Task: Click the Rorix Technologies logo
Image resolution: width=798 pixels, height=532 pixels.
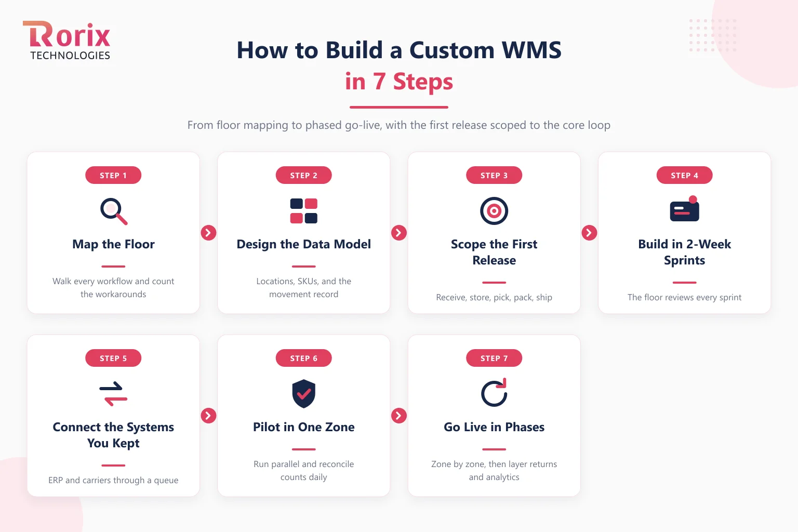Action: tap(66, 41)
